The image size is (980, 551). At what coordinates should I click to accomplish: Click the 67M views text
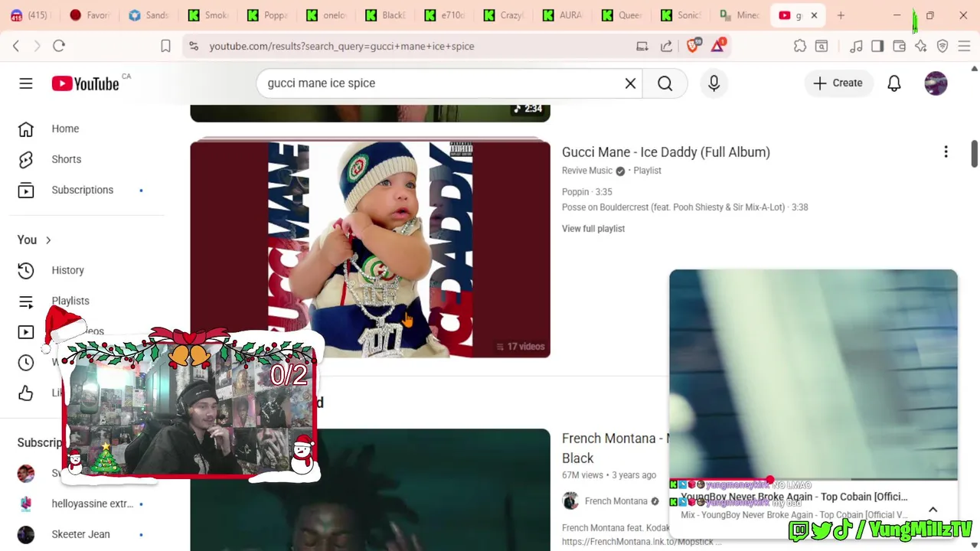coord(583,475)
